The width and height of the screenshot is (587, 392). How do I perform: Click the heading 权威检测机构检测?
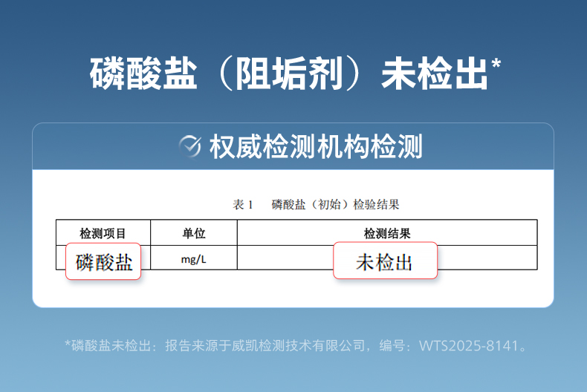tap(316, 146)
